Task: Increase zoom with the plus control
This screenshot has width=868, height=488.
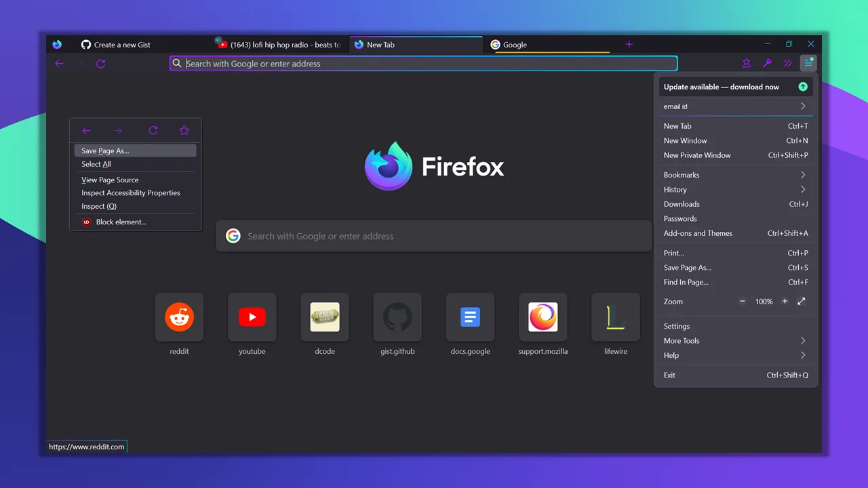Action: (x=785, y=301)
